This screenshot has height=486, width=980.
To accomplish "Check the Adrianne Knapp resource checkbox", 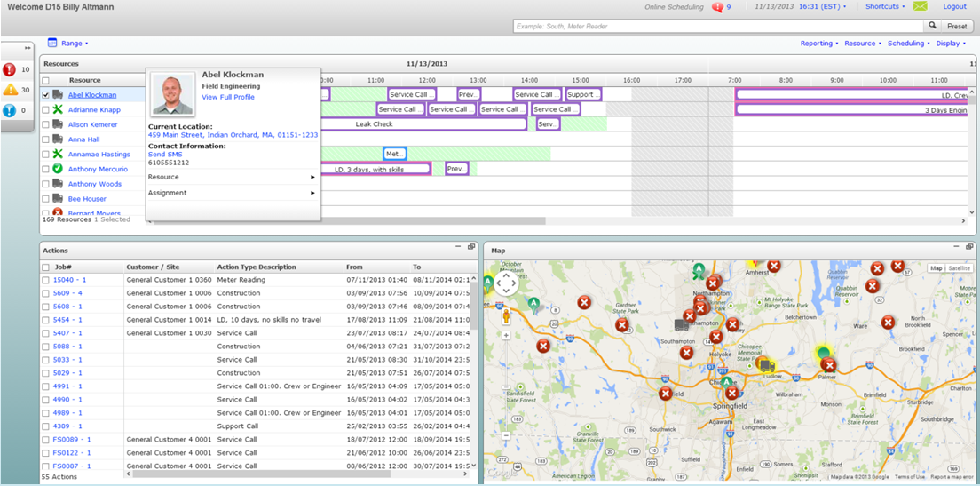I will coord(46,110).
